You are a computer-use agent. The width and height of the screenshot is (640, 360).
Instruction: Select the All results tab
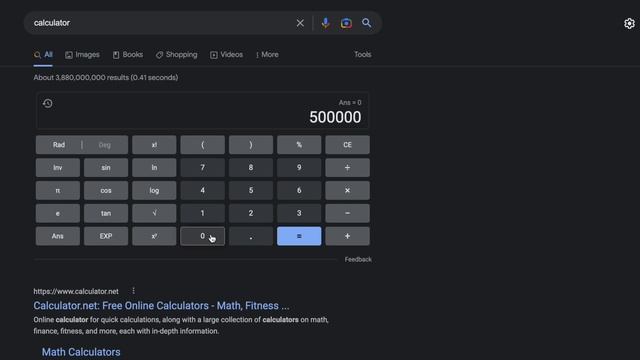pos(43,55)
